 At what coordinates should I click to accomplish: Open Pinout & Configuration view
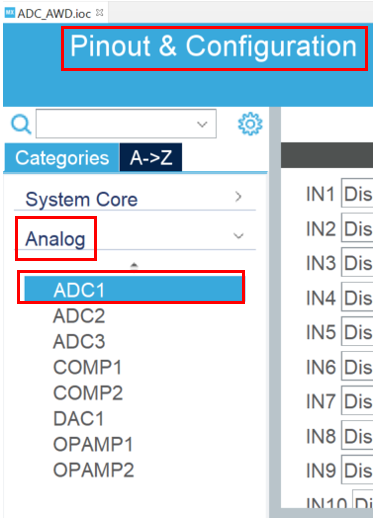214,47
